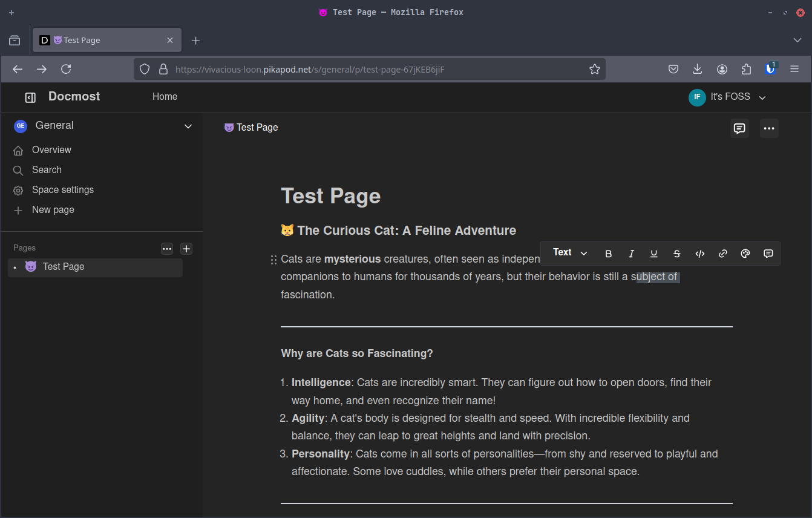Toggle bold formatting in the text toolbar

click(x=608, y=254)
